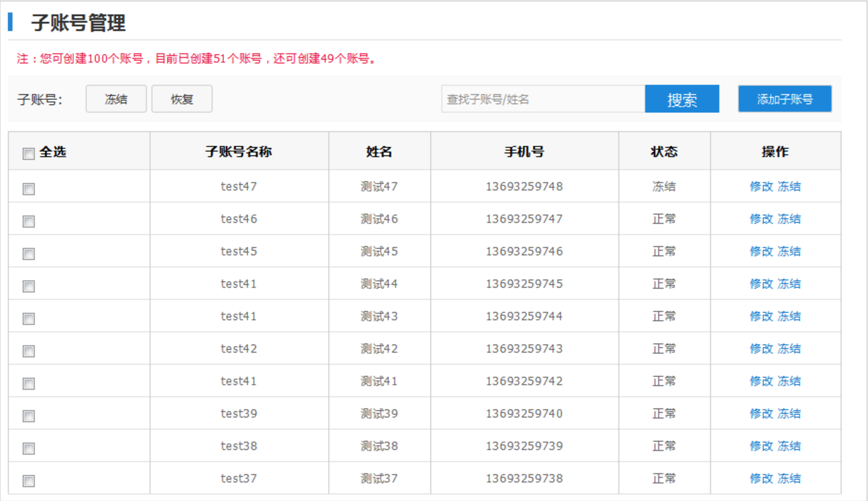Focus the 查找子账号/姓名 search field
This screenshot has height=501, width=868.
pyautogui.click(x=543, y=99)
